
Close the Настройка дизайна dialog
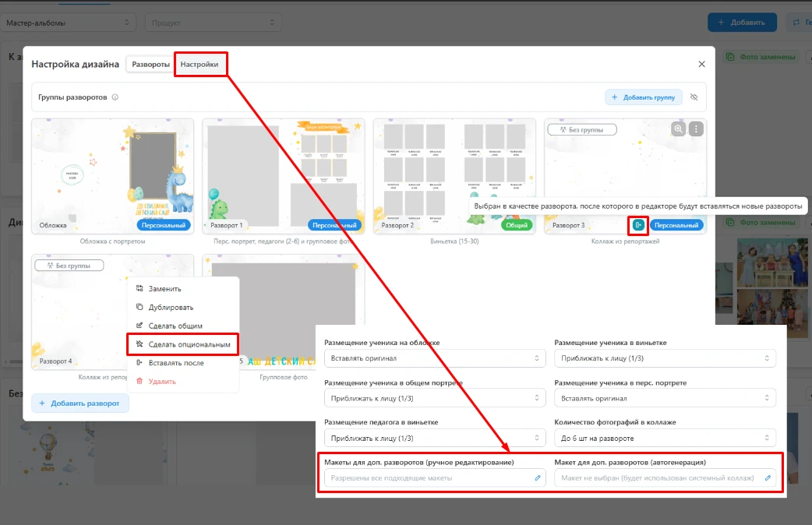pyautogui.click(x=701, y=64)
